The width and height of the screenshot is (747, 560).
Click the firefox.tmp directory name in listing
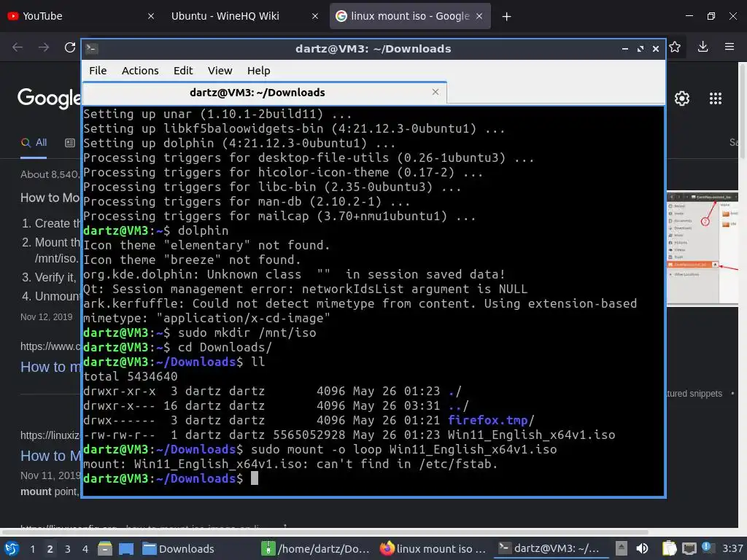488,420
